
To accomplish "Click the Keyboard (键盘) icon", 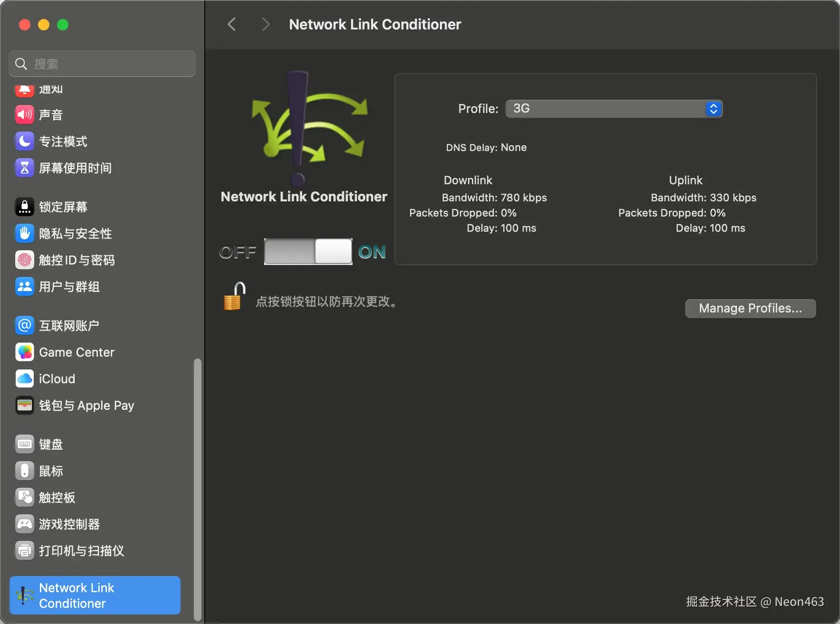I will tap(25, 444).
